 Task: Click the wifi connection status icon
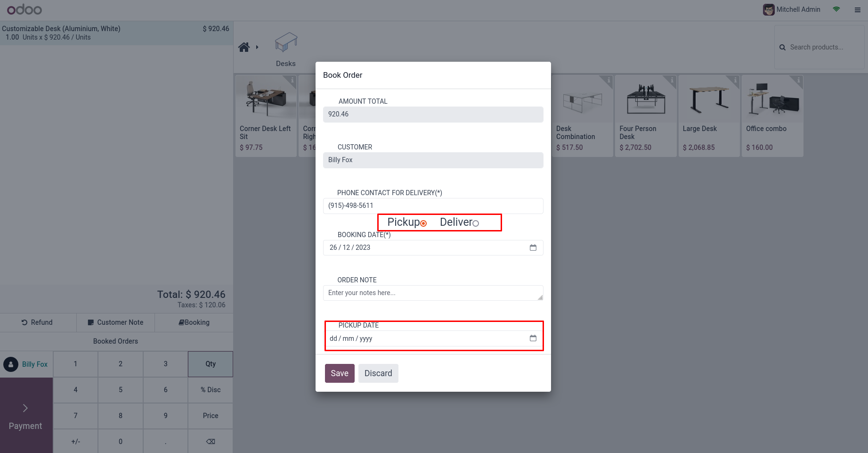(x=836, y=9)
